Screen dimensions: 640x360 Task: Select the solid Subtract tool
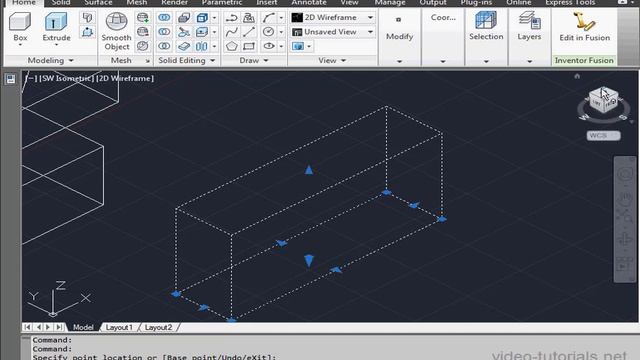click(164, 32)
